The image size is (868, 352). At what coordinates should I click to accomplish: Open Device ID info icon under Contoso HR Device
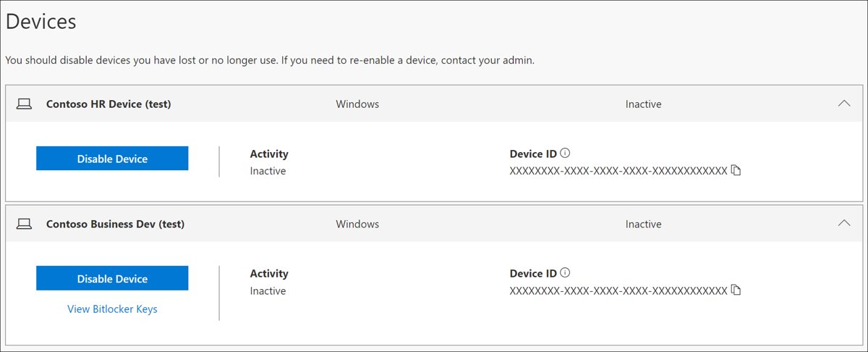pyautogui.click(x=566, y=154)
